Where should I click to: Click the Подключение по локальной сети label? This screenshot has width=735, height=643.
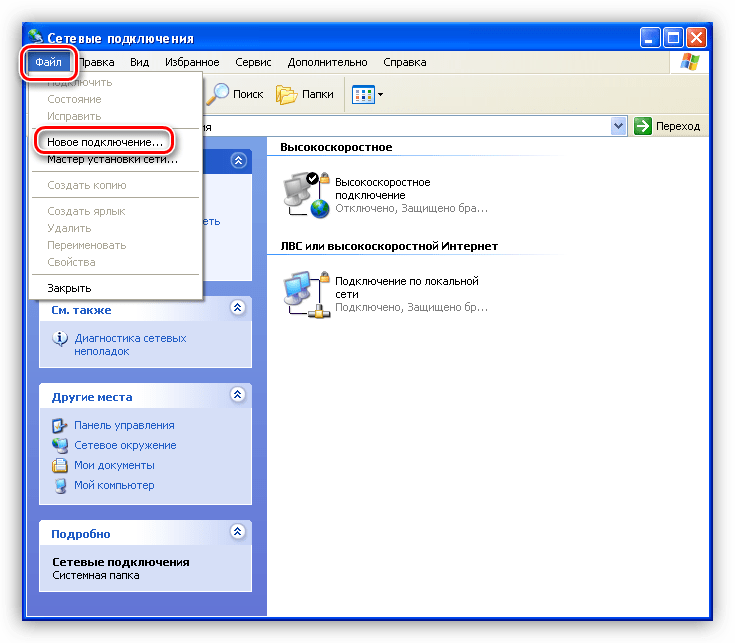(407, 287)
